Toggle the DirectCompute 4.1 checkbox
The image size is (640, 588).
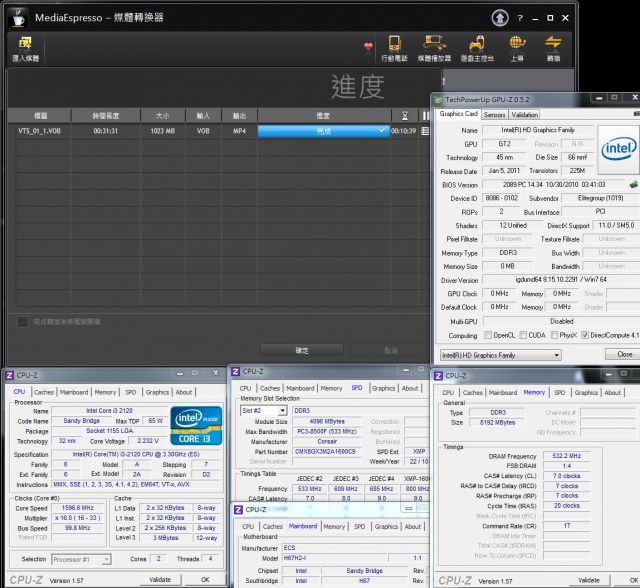point(585,335)
